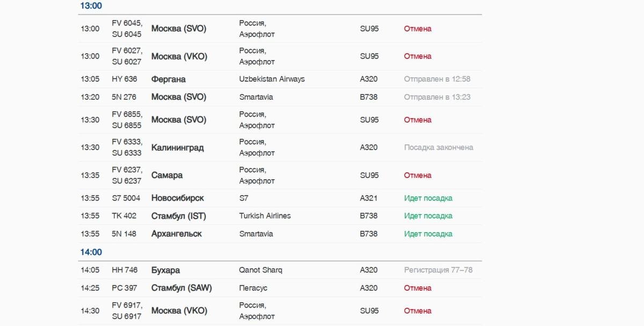Click flight number TK 402
644x326 pixels.
point(124,216)
